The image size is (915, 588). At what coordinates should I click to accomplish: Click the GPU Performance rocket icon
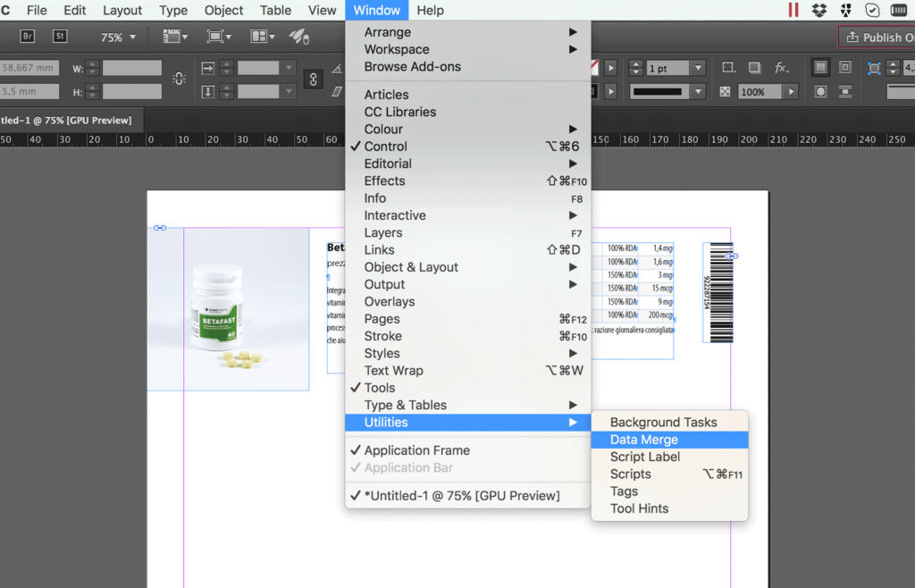(298, 37)
